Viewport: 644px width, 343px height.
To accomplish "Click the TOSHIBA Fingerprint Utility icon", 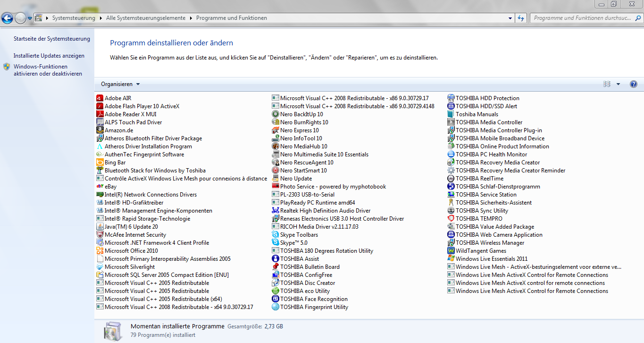I will pyautogui.click(x=276, y=307).
